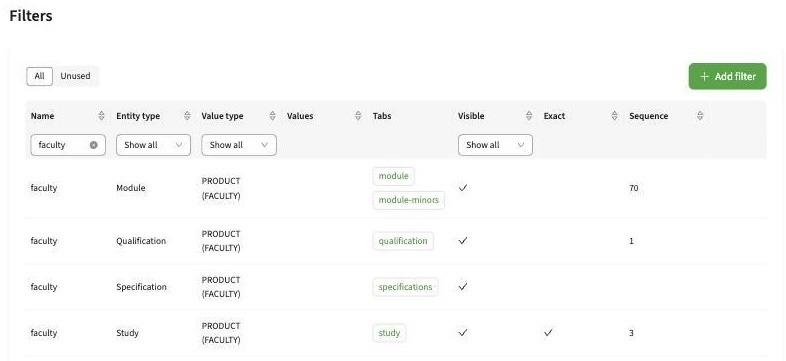Click the 'study' tab tag

[389, 333]
